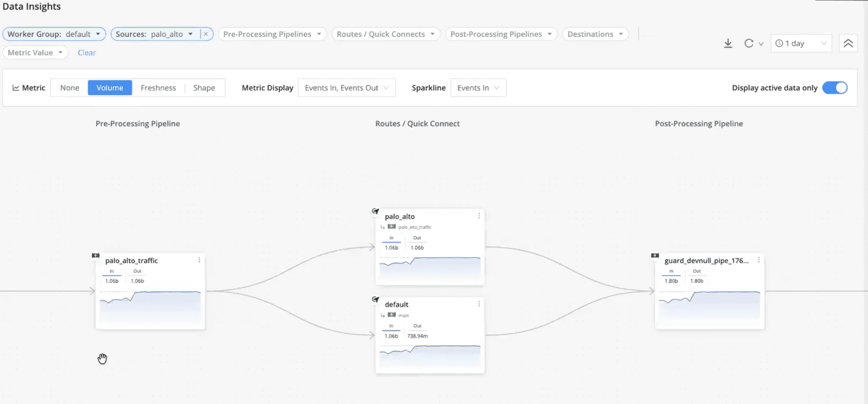Select None in the Metric segmented control
868x404 pixels.
[70, 87]
